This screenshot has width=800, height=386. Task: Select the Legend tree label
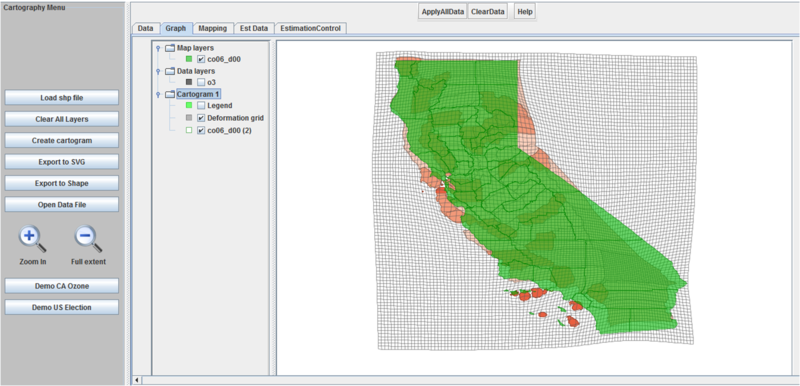(x=219, y=106)
